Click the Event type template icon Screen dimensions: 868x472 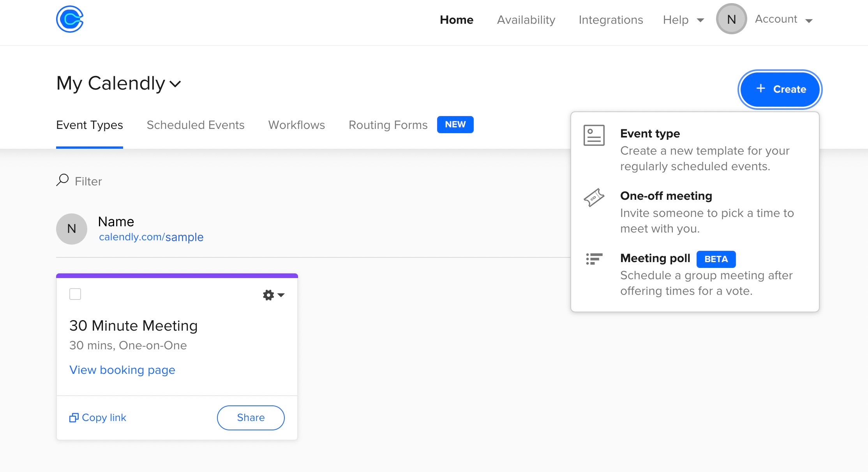594,135
